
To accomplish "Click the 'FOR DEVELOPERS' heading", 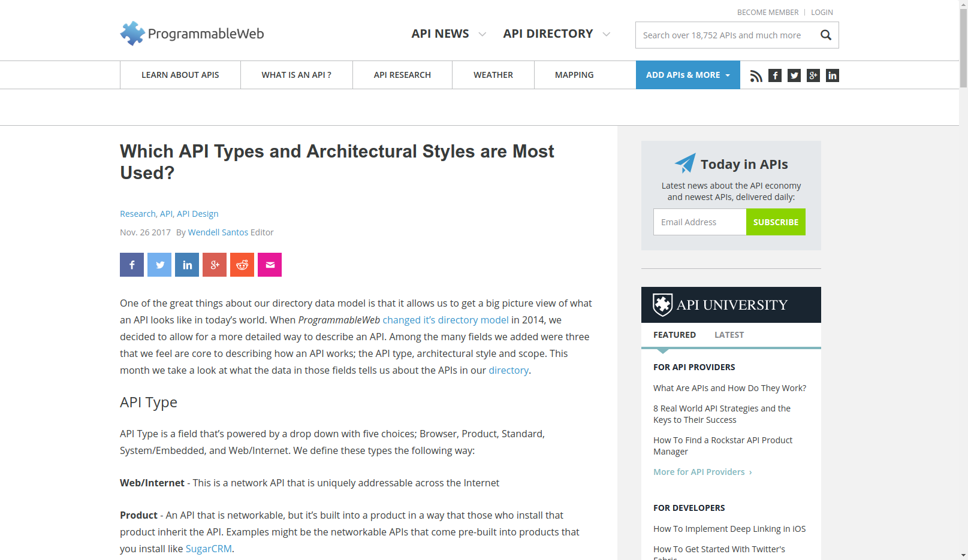I will click(689, 508).
